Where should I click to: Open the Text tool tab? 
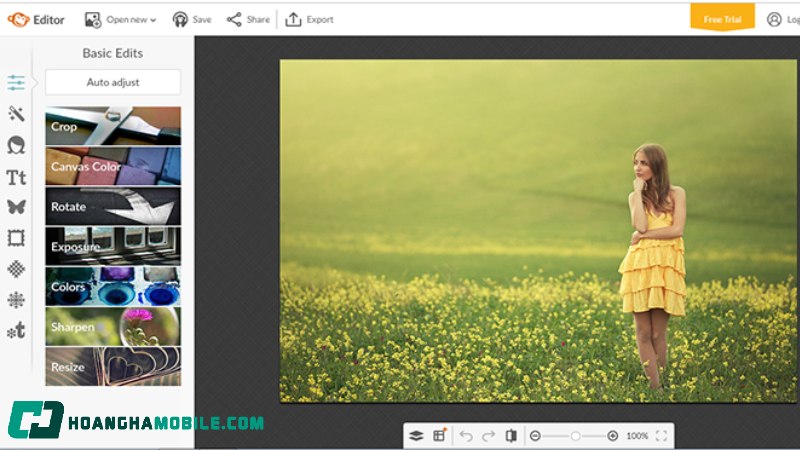(16, 177)
